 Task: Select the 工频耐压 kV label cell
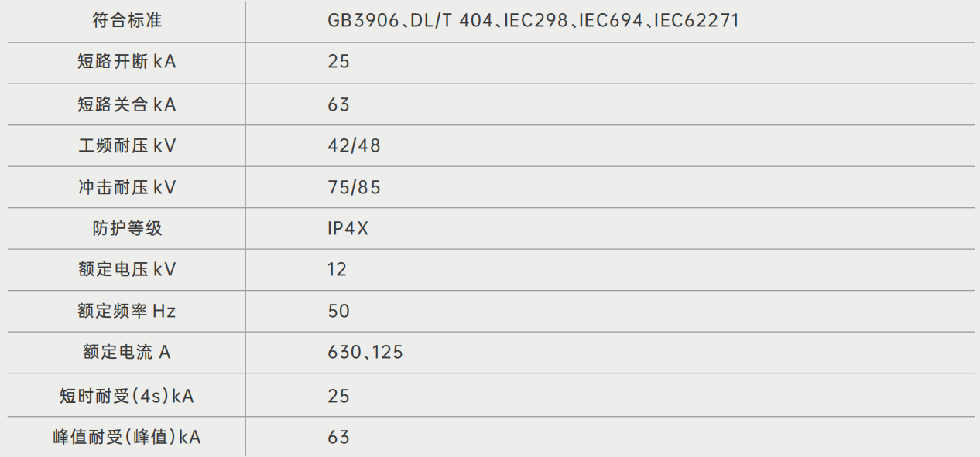tap(127, 145)
